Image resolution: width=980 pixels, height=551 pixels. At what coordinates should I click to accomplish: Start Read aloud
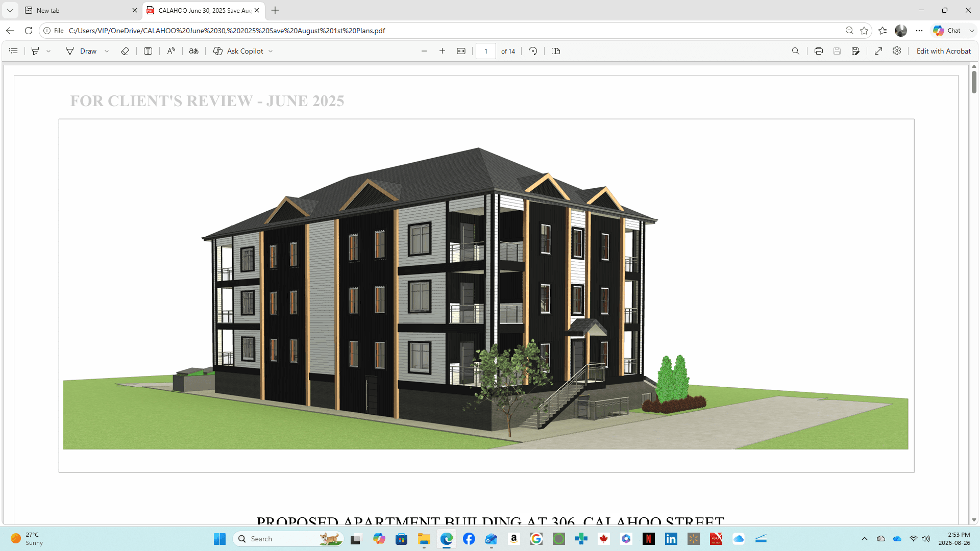[x=171, y=51]
